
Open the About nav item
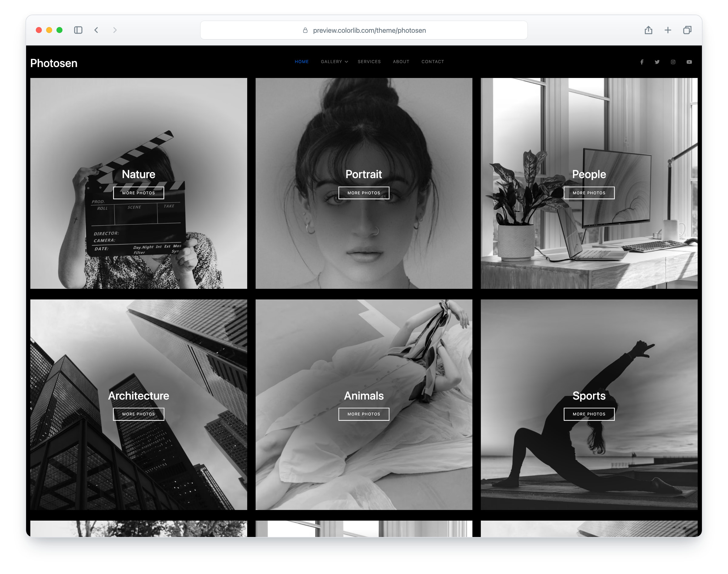pyautogui.click(x=401, y=62)
